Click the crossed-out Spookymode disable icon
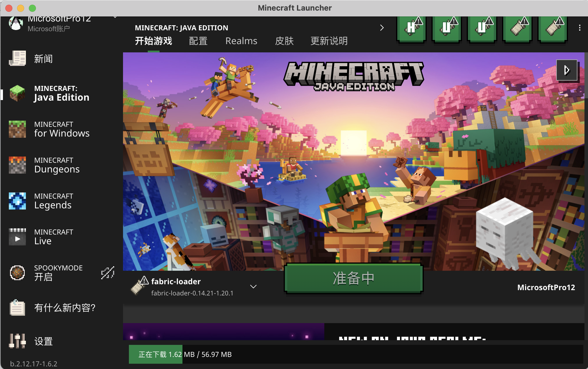The image size is (588, 369). click(107, 273)
